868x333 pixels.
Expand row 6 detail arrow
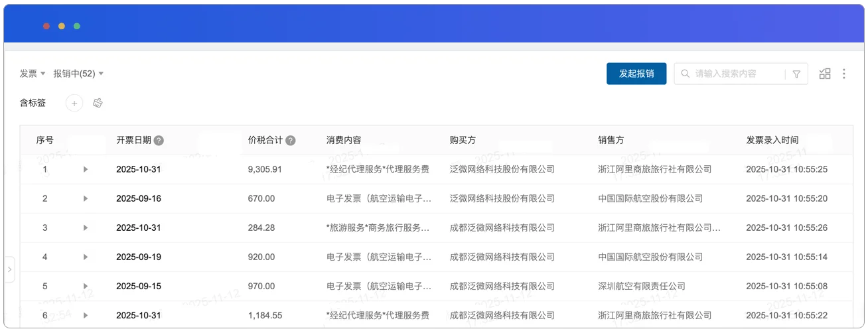tap(86, 315)
